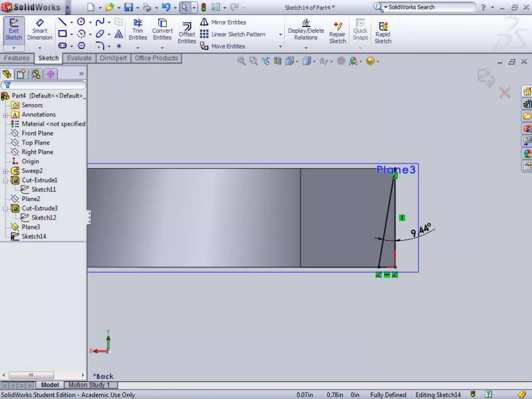Open the Linear Sketch Pattern dropdown arrow
This screenshot has height=399, width=532.
click(x=280, y=34)
